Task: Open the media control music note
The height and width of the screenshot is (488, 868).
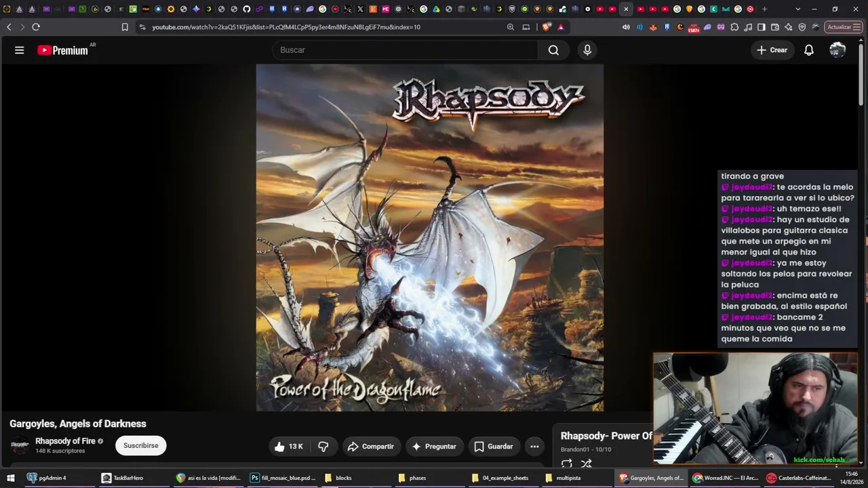Action: (x=748, y=27)
